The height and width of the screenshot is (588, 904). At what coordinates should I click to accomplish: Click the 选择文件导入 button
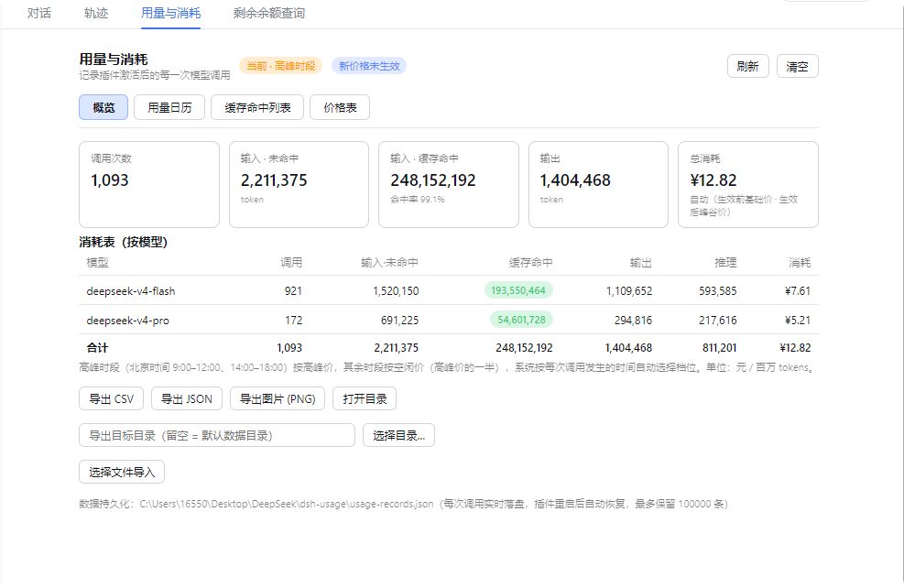pyautogui.click(x=122, y=472)
